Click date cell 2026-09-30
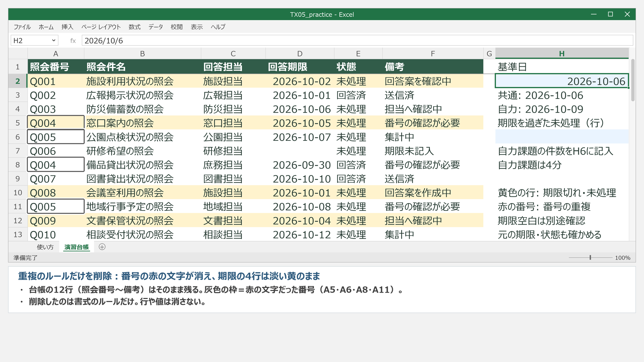The image size is (644, 362). (x=300, y=165)
